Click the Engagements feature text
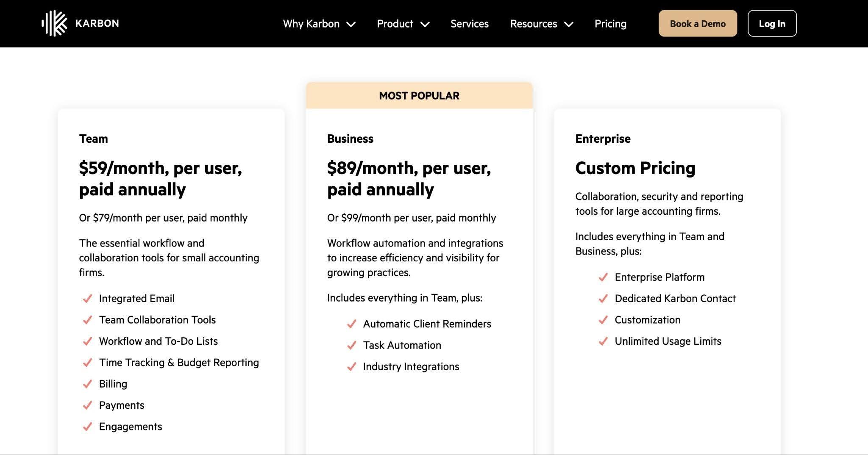The width and height of the screenshot is (868, 455). pos(131,427)
